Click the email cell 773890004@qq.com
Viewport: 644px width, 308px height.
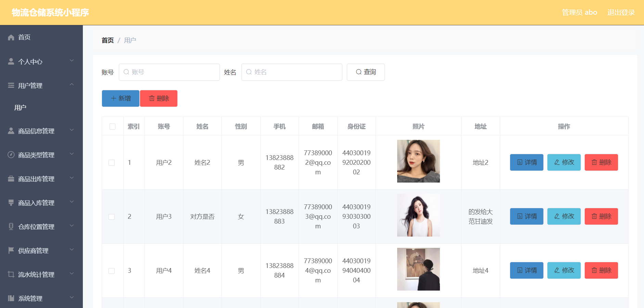[x=318, y=270]
